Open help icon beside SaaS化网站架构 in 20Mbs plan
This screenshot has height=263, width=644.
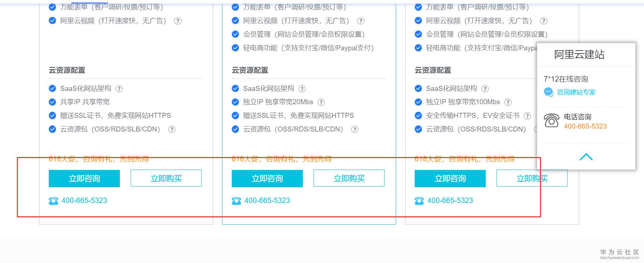pos(302,89)
